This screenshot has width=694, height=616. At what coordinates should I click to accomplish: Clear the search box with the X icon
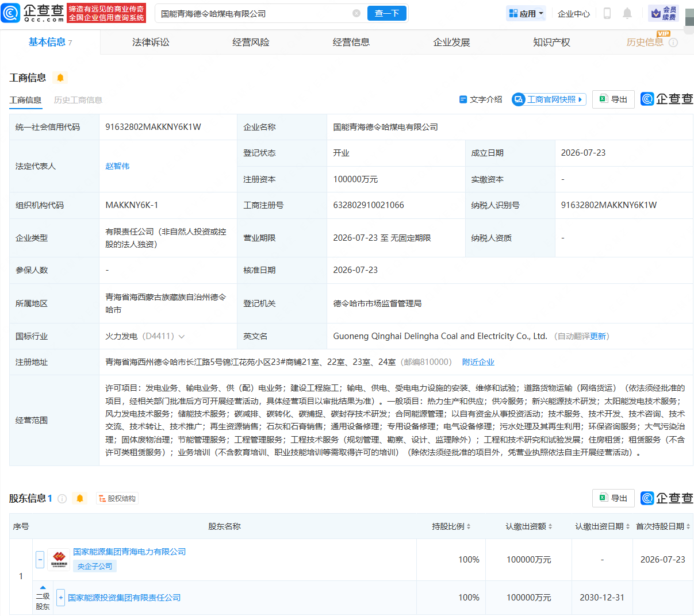pyautogui.click(x=356, y=13)
